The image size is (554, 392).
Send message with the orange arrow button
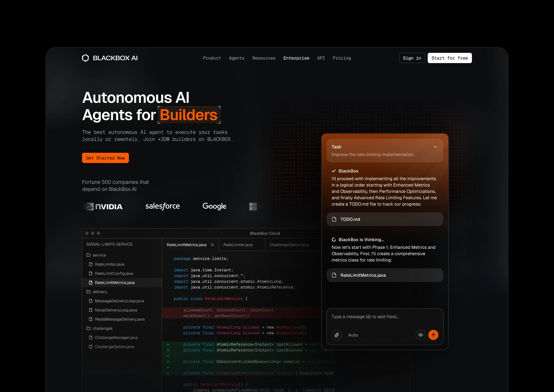pyautogui.click(x=433, y=335)
